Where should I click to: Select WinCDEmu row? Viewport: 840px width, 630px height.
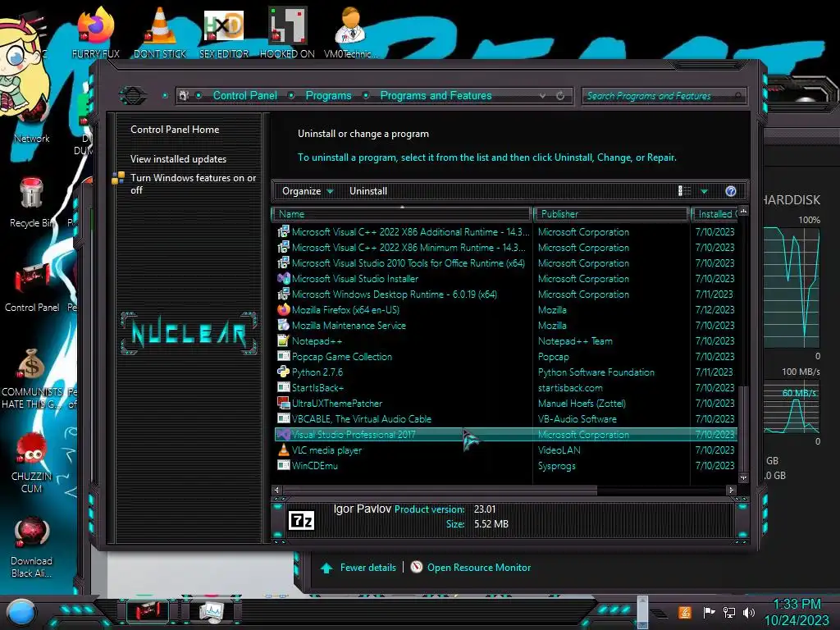(505, 466)
